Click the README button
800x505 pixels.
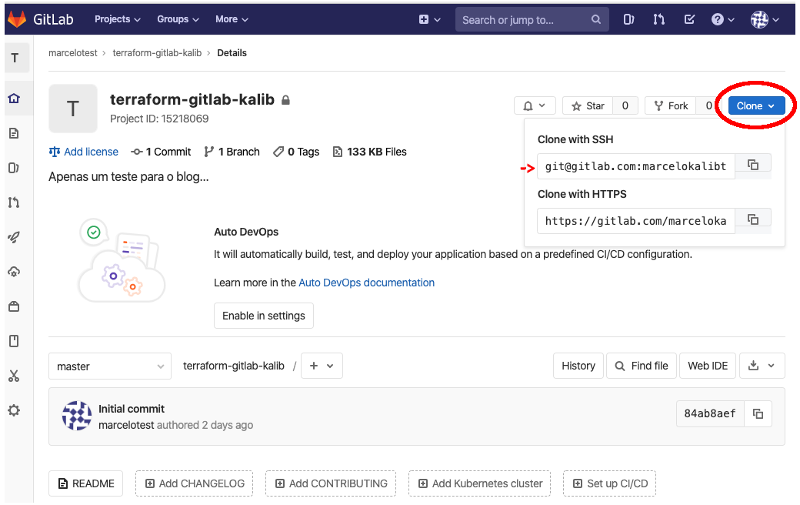tap(86, 483)
